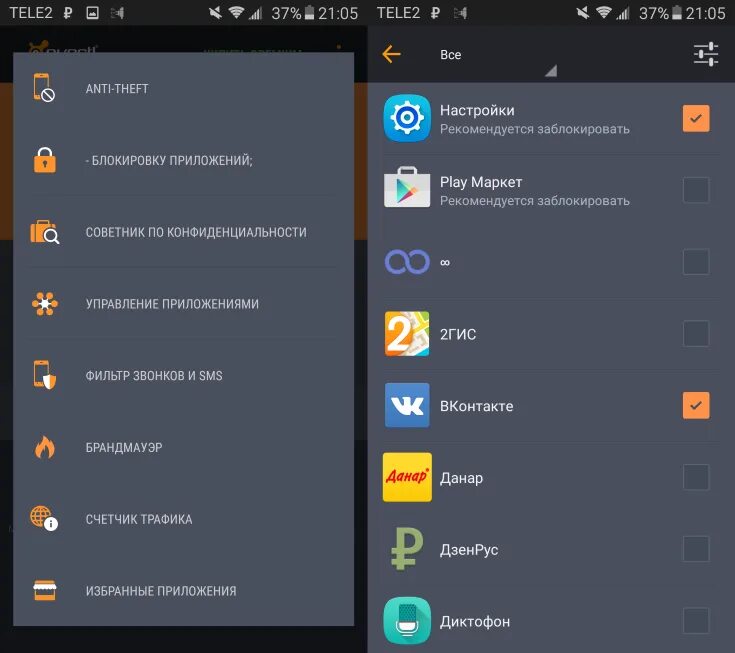Tap the infinity symbol app icon
Screen dimensions: 735x653
tap(407, 262)
